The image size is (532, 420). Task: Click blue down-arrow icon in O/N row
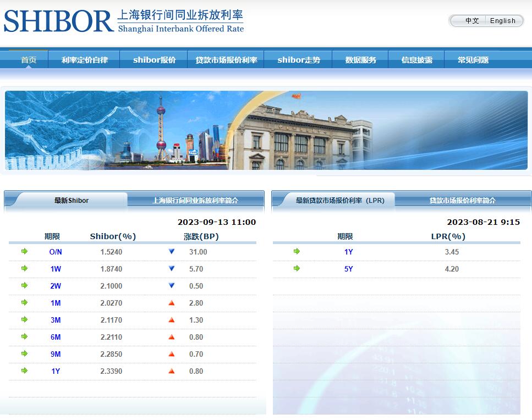(x=172, y=251)
